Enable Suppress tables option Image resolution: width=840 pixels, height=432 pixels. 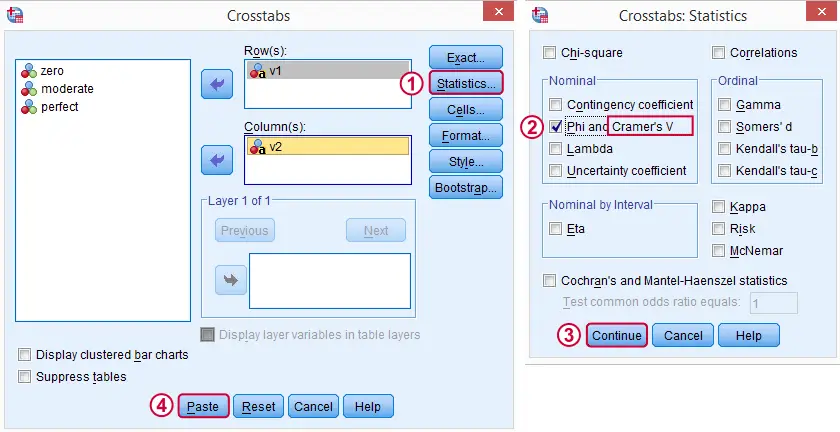coord(25,377)
